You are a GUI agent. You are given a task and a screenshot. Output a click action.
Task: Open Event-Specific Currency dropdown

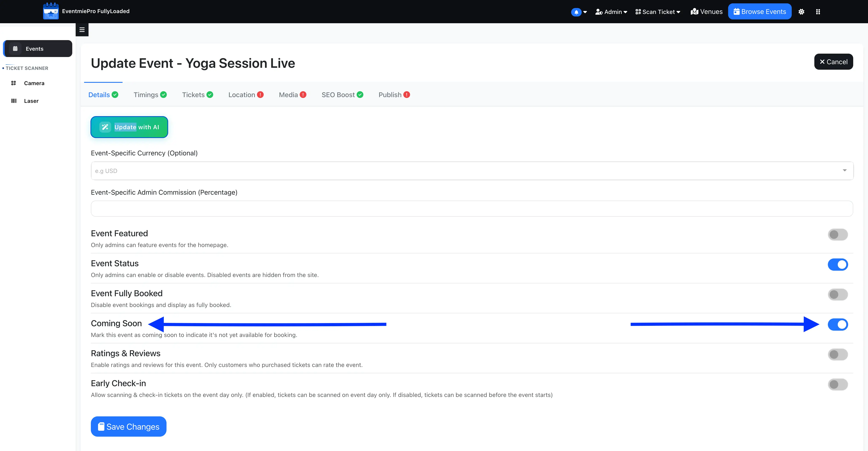pyautogui.click(x=472, y=171)
